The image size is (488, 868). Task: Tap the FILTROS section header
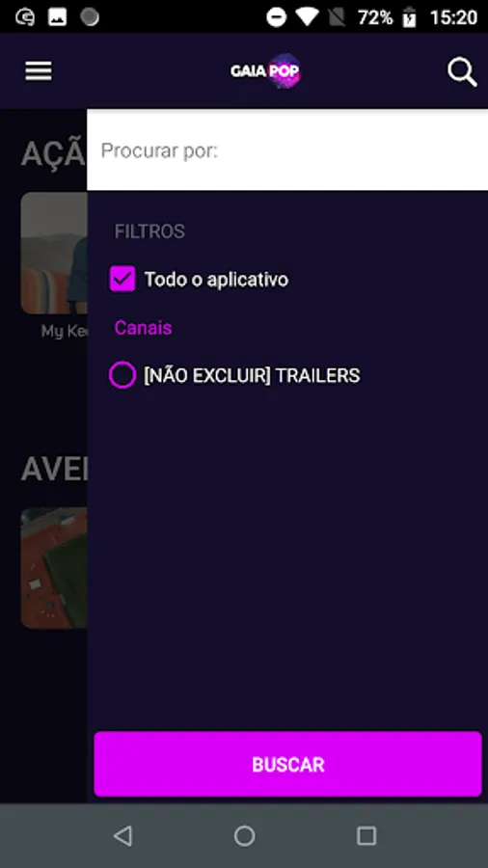click(149, 231)
